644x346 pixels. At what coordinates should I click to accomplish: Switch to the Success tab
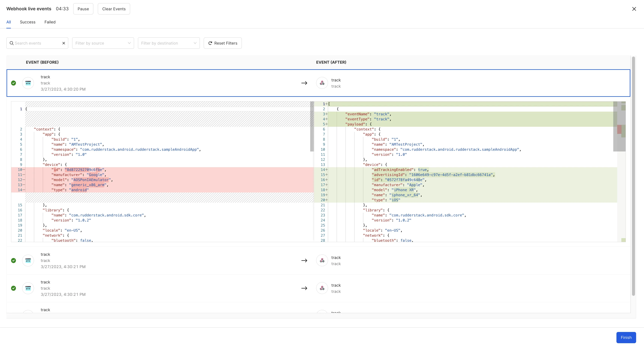click(28, 22)
